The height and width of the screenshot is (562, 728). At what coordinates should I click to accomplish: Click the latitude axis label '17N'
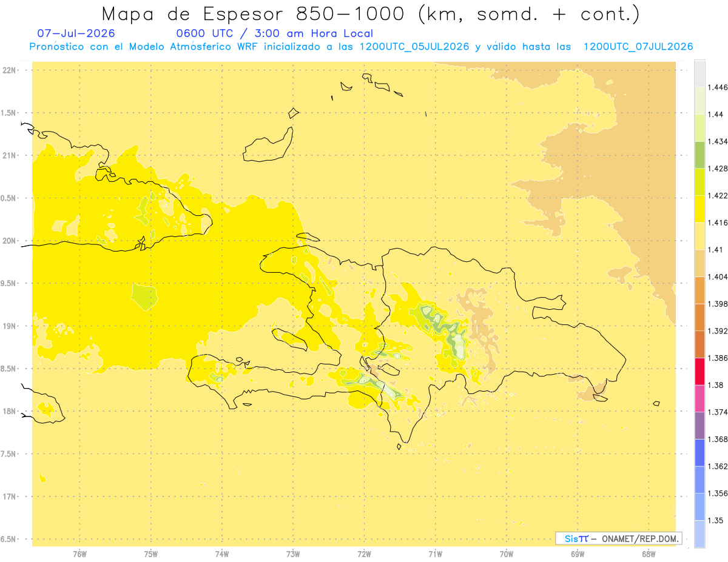(x=9, y=497)
